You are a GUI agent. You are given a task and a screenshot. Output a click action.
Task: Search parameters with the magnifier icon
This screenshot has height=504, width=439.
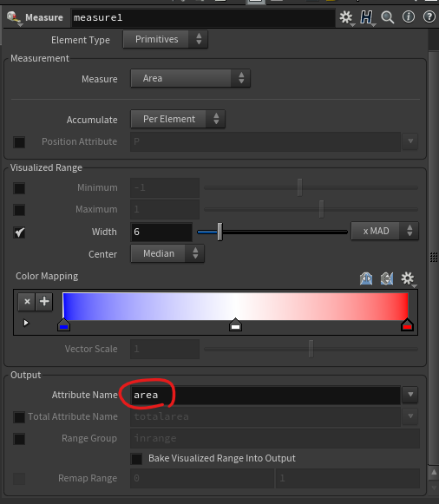click(387, 17)
